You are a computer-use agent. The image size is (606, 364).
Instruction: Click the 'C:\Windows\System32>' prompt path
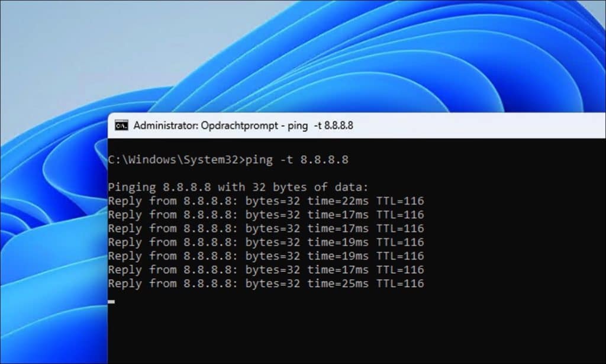pyautogui.click(x=176, y=160)
